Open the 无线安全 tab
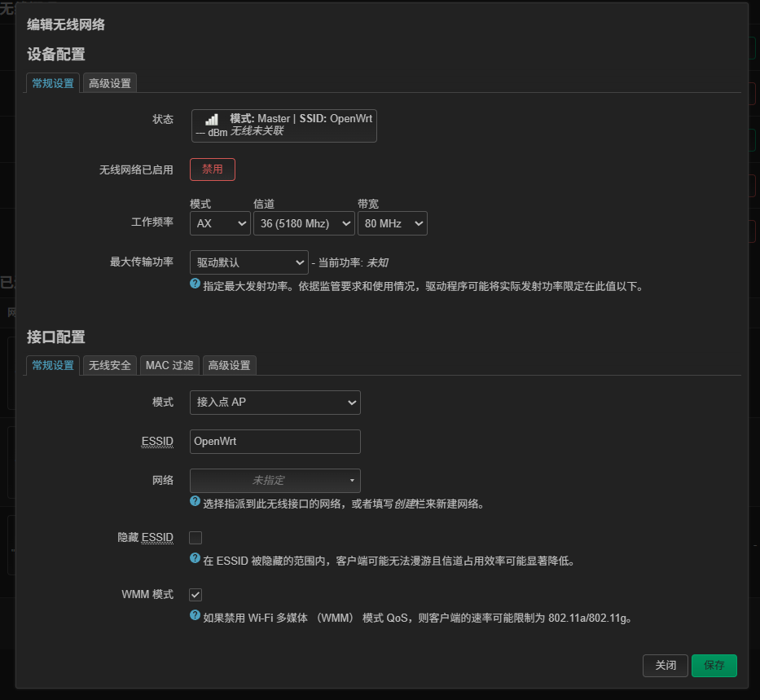 point(110,366)
